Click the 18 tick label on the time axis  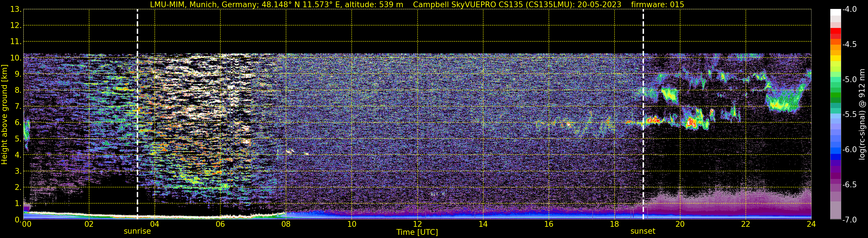[615, 224]
